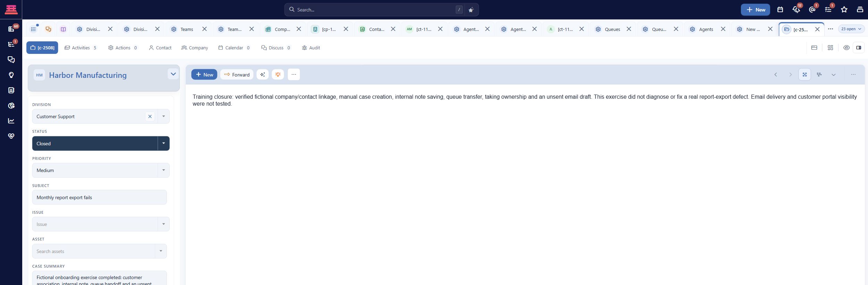Switch to the Contact tab
Image resolution: width=868 pixels, height=285 pixels.
160,48
